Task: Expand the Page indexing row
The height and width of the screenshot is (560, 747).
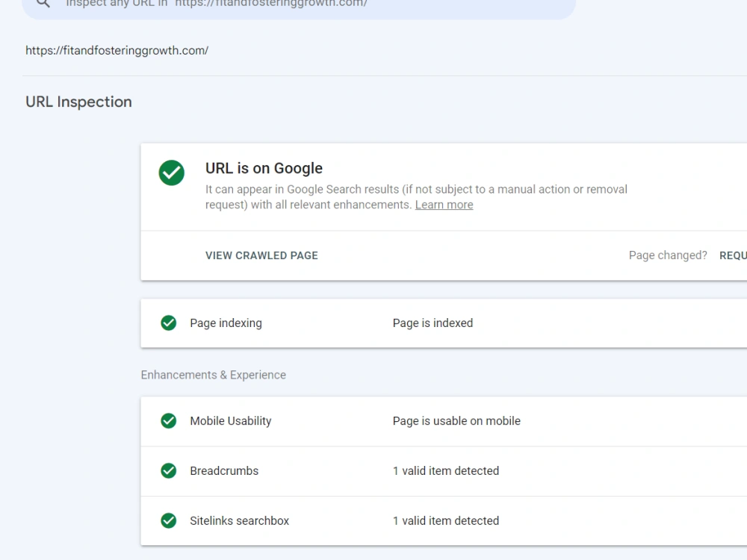Action: click(444, 323)
